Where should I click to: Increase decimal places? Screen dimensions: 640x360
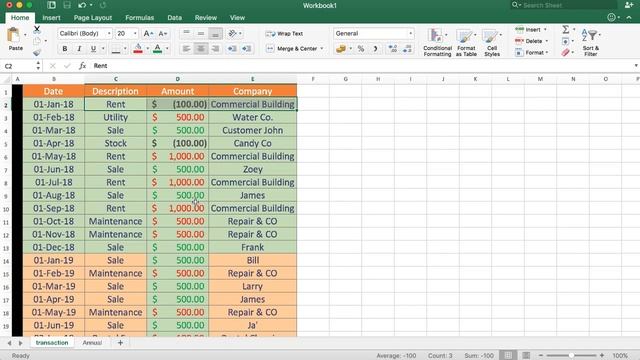(393, 49)
